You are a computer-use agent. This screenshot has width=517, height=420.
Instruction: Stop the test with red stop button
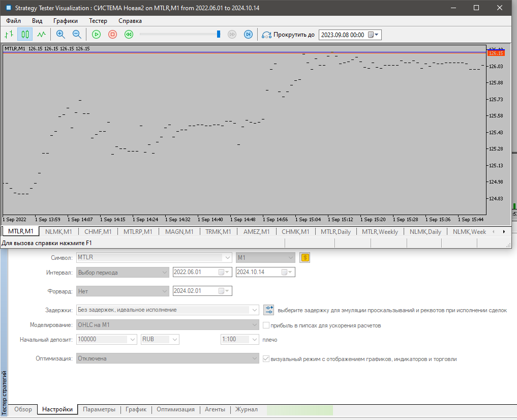coord(113,34)
